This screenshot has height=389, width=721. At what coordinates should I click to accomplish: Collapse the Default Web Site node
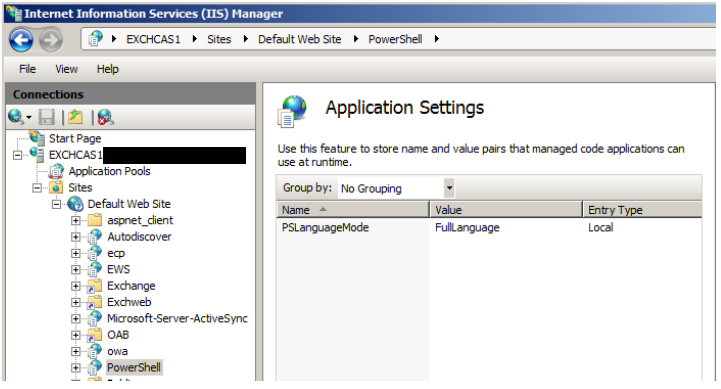[56, 204]
